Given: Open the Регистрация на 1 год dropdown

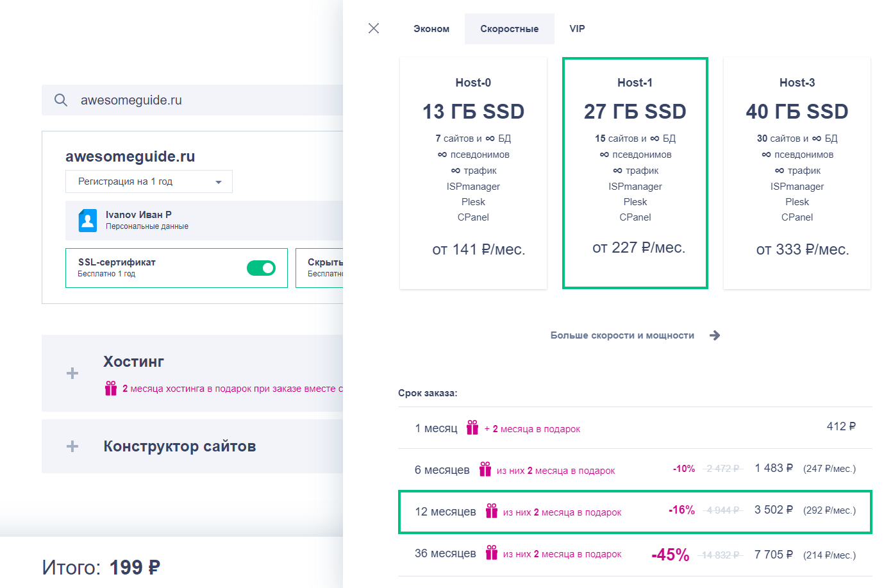Looking at the screenshot, I should (149, 181).
